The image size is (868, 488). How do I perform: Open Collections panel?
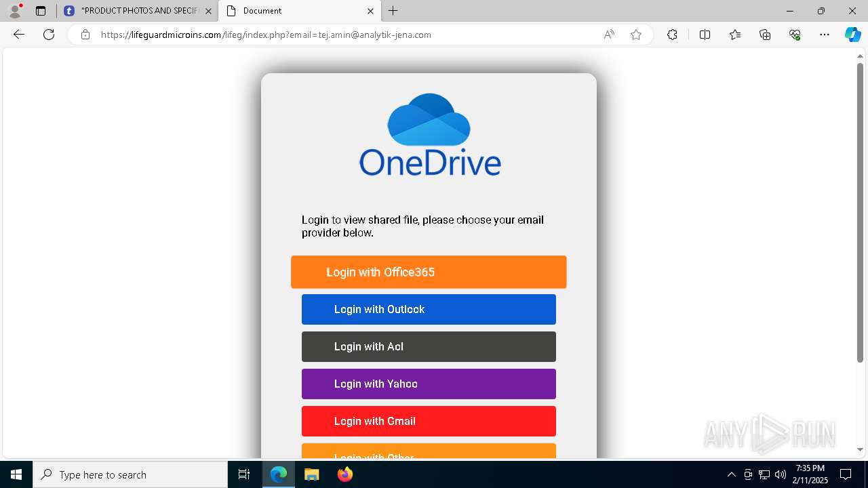click(765, 35)
